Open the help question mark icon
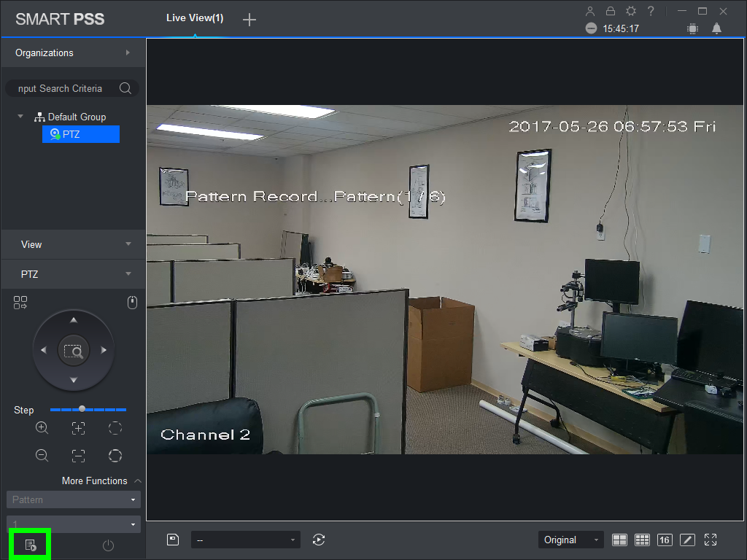 click(651, 11)
